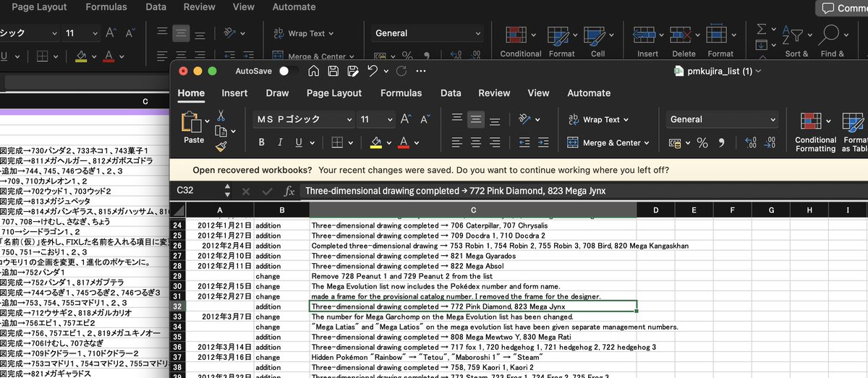Align text right in front window
This screenshot has height=378, width=868.
[495, 142]
